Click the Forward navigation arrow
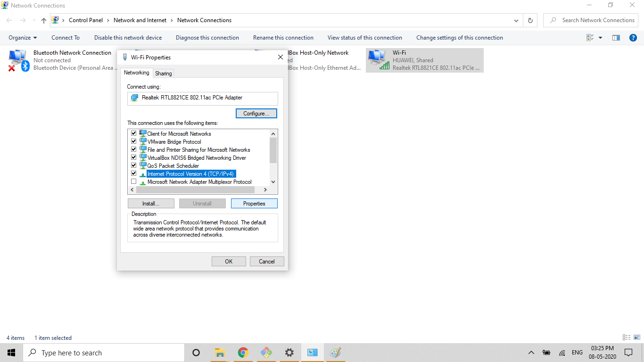Image resolution: width=644 pixels, height=362 pixels. (x=23, y=20)
